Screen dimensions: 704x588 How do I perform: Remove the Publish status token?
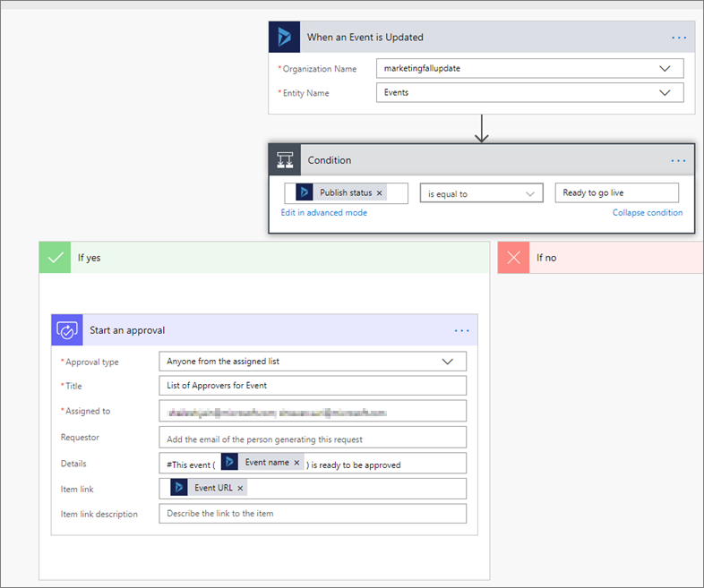coord(380,192)
